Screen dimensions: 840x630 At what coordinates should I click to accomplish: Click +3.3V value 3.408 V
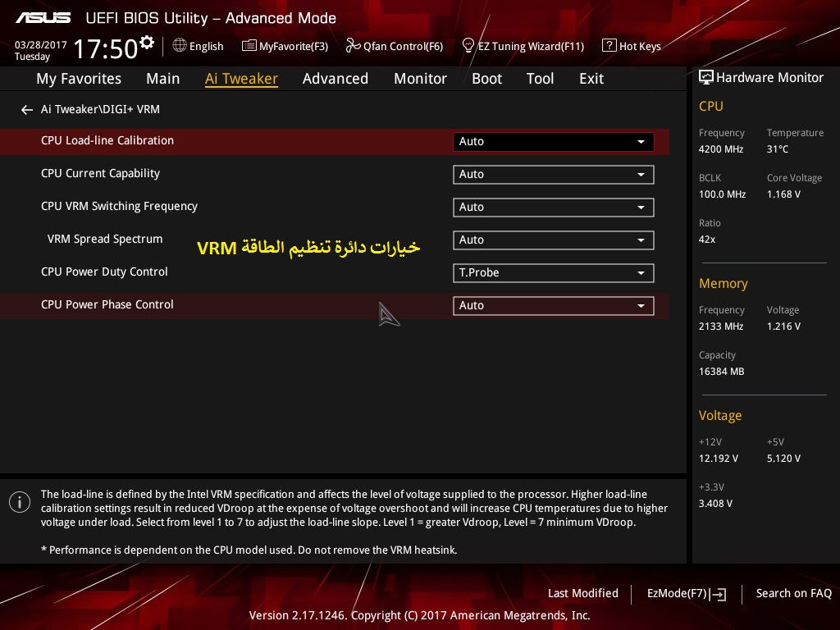(715, 504)
